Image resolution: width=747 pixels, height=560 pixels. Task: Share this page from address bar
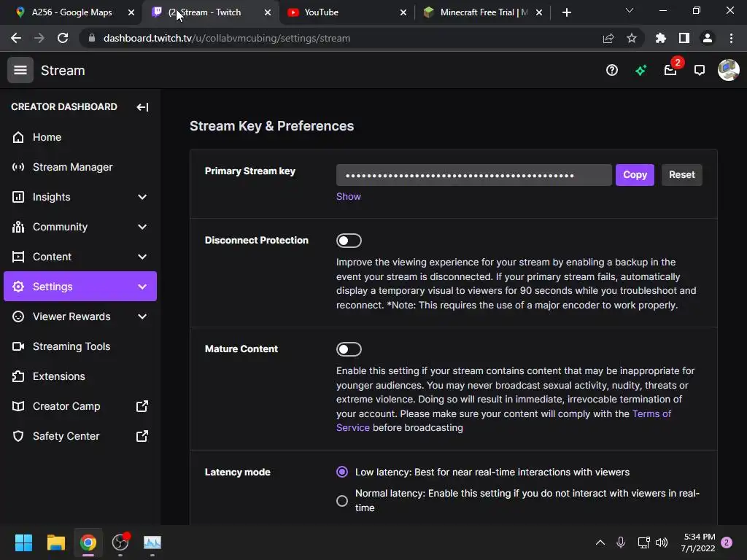pyautogui.click(x=608, y=38)
